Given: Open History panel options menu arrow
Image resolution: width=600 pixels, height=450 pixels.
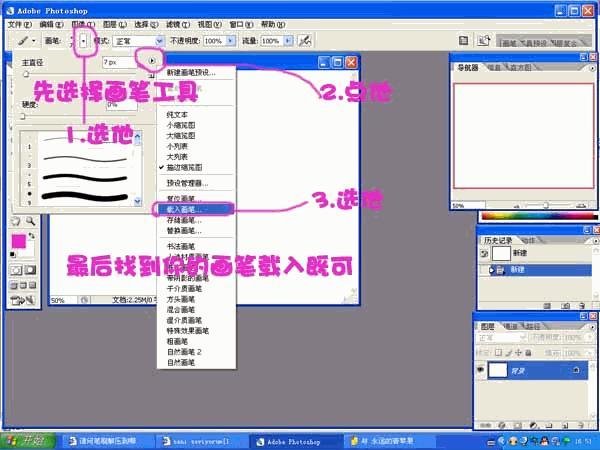Looking at the screenshot, I should [x=595, y=241].
